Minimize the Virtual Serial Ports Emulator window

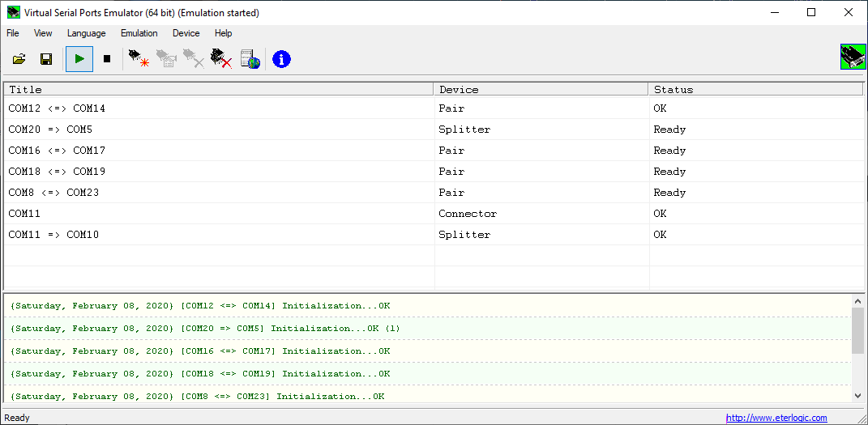[775, 12]
